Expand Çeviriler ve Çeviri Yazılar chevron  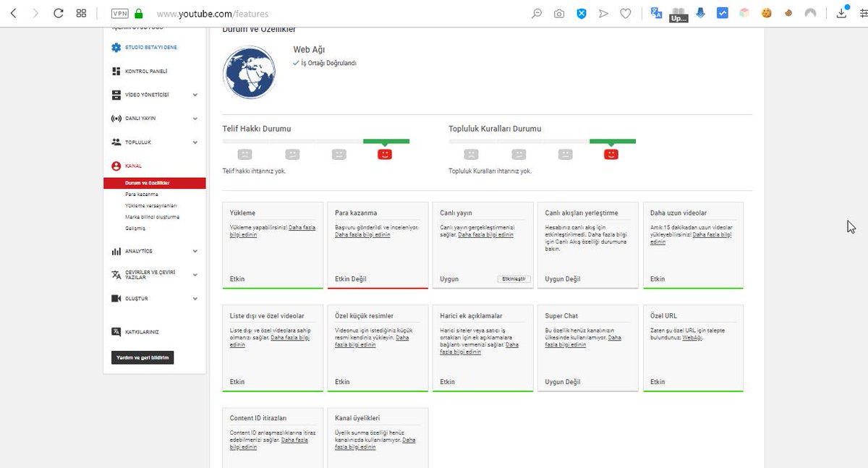(195, 275)
